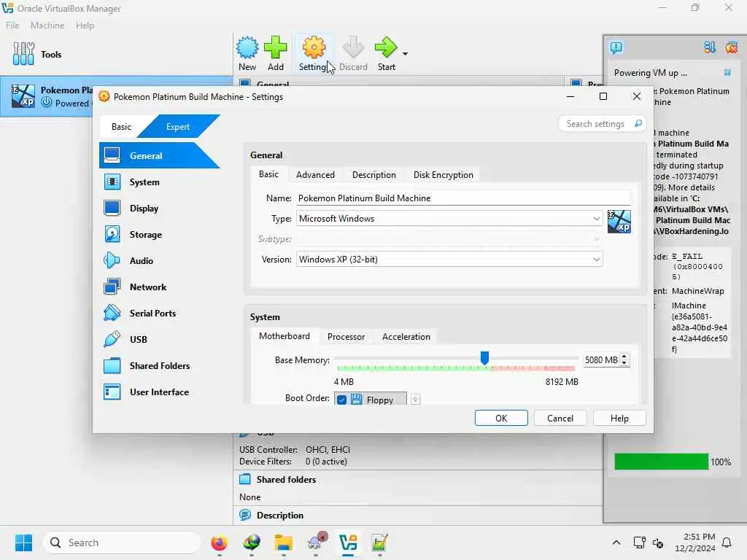The height and width of the screenshot is (560, 747).
Task: Click the Help button in dialog
Action: [619, 418]
